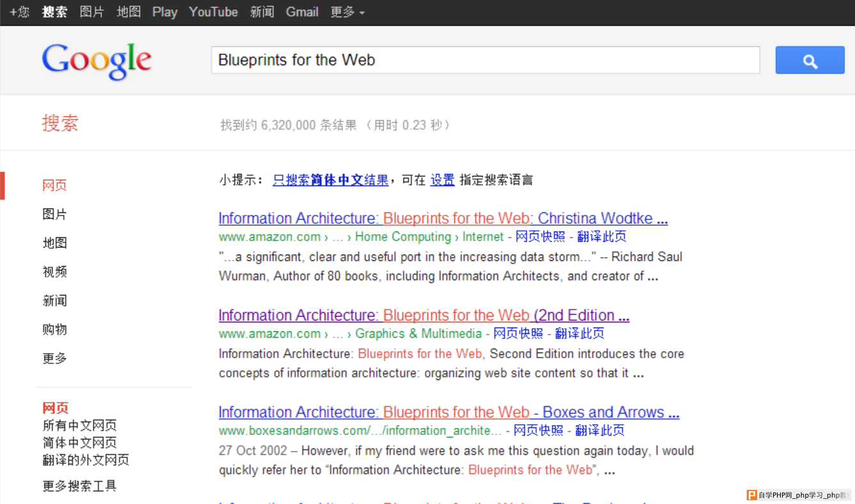Viewport: 855px width, 504px height.
Task: Click the blue magnifier search button
Action: [x=810, y=60]
